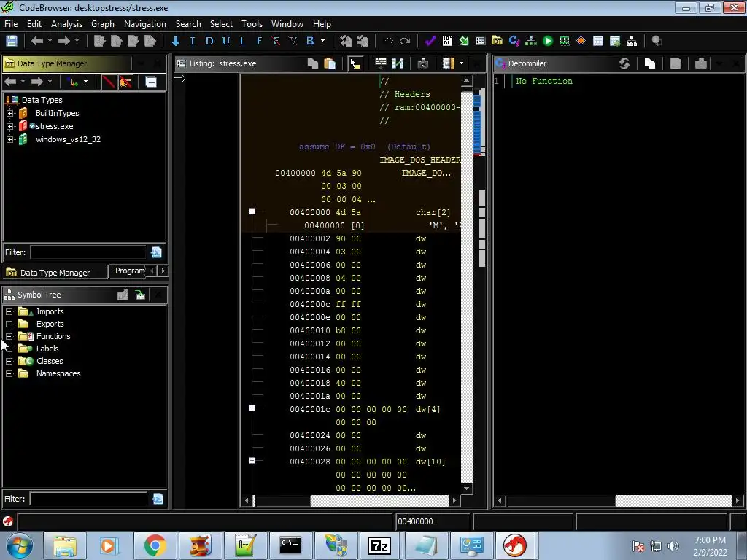747x560 pixels.
Task: Expand the Imports folder in Symbol Tree
Action: [9, 311]
